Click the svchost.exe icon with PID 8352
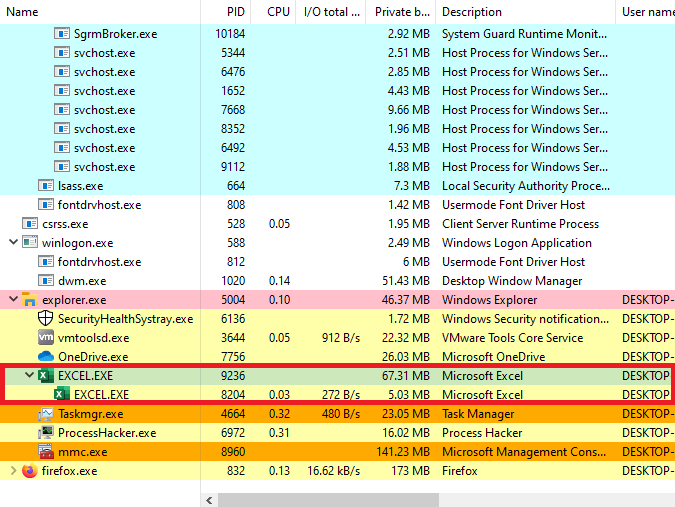 62,129
